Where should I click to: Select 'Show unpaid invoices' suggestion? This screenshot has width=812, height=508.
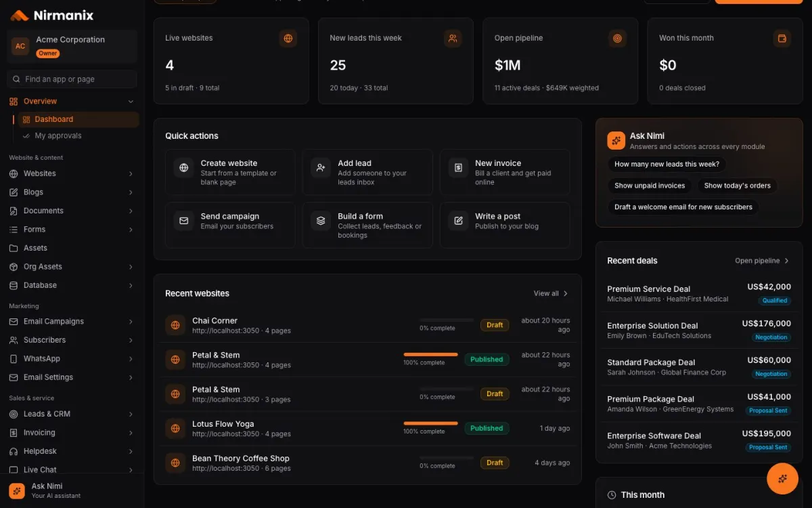point(650,186)
